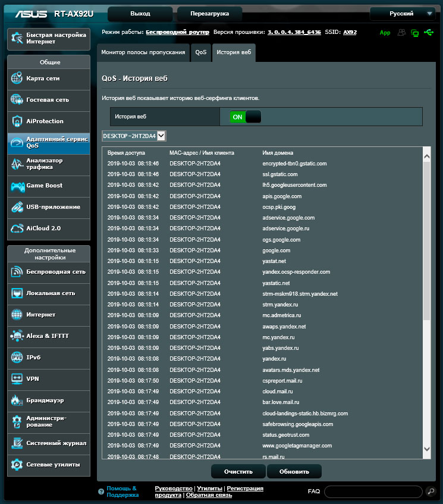443x504 pixels.
Task: Open Руководство link in footer
Action: point(174,489)
